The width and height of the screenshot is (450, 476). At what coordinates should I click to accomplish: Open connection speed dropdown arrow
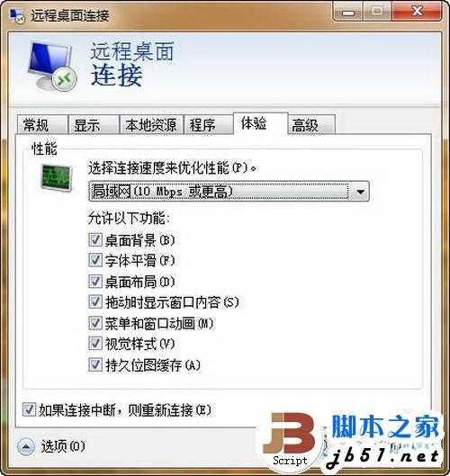click(360, 192)
